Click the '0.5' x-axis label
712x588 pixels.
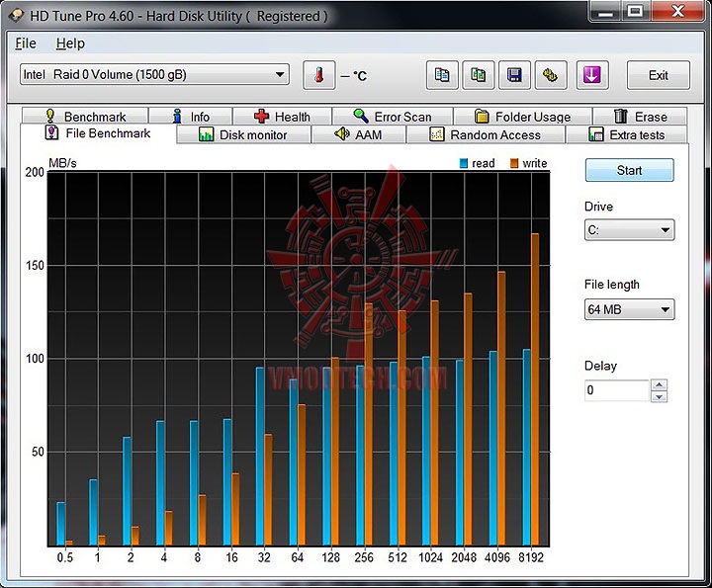[x=65, y=557]
